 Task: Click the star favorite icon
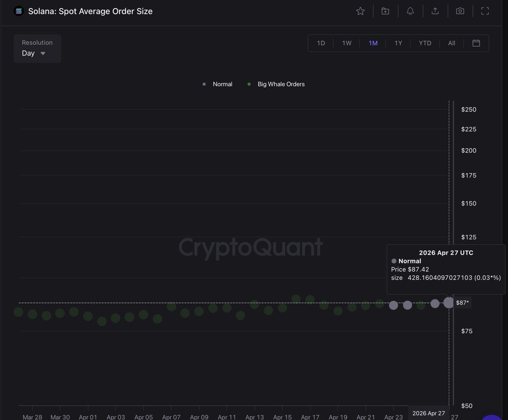(360, 11)
